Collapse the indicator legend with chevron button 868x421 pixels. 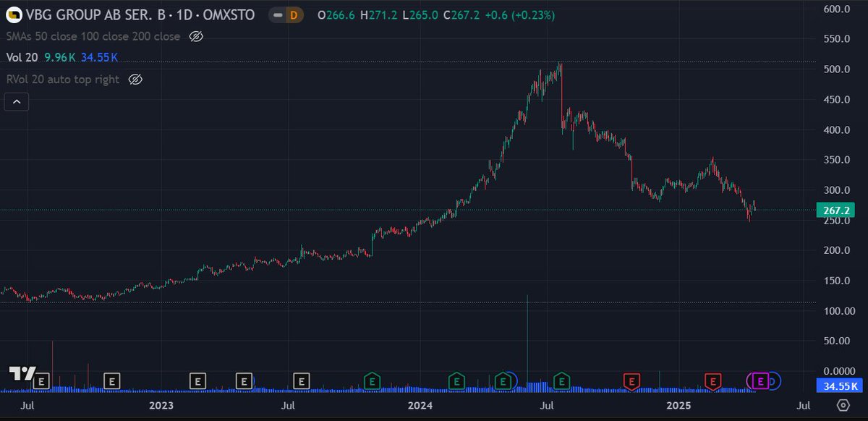(17, 102)
